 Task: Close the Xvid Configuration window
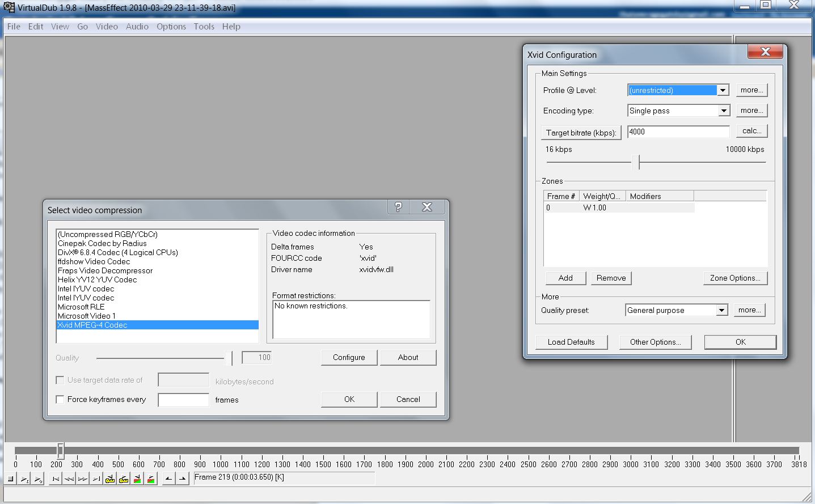coord(765,52)
